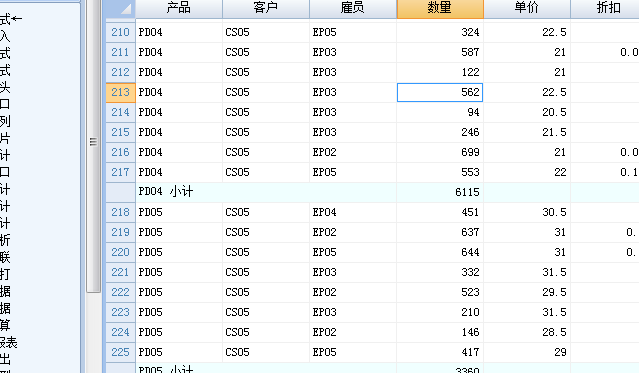Click product cell PD04 in row 213

(x=179, y=92)
